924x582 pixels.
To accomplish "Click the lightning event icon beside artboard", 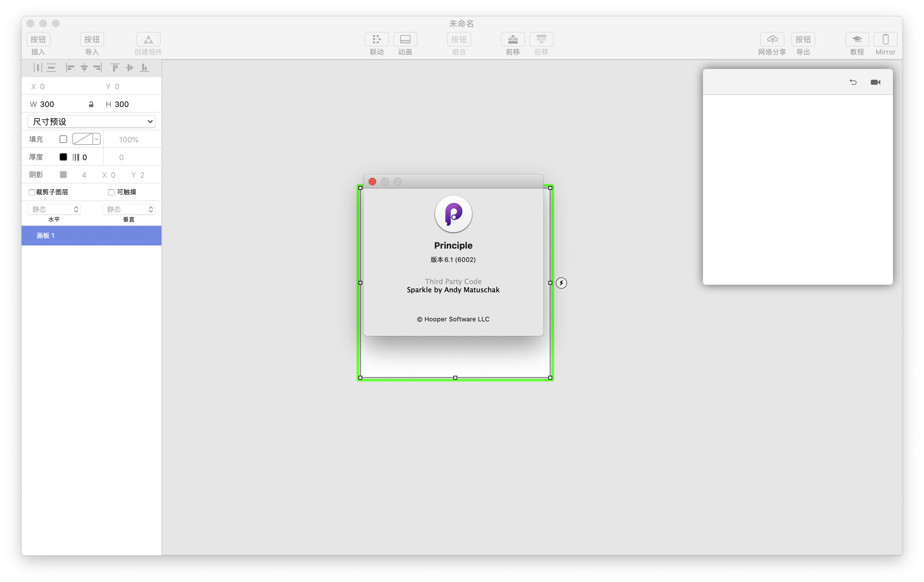I will (x=561, y=283).
